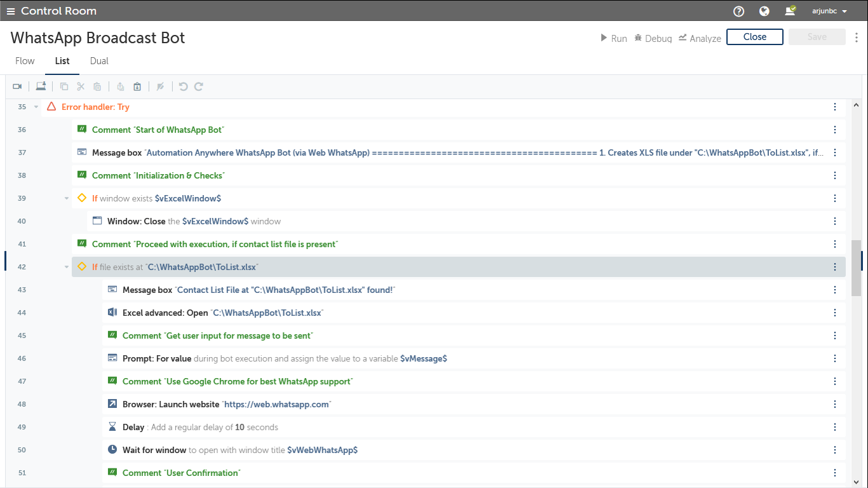Click the run-as device toolbar icon
The height and width of the screenshot is (488, 868).
(41, 86)
